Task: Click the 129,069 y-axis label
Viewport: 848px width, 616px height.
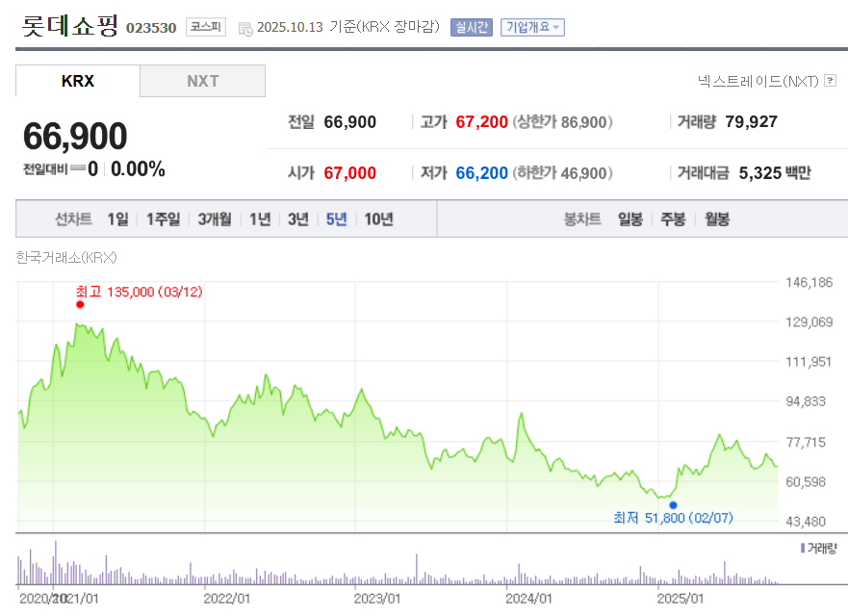Action: [809, 322]
